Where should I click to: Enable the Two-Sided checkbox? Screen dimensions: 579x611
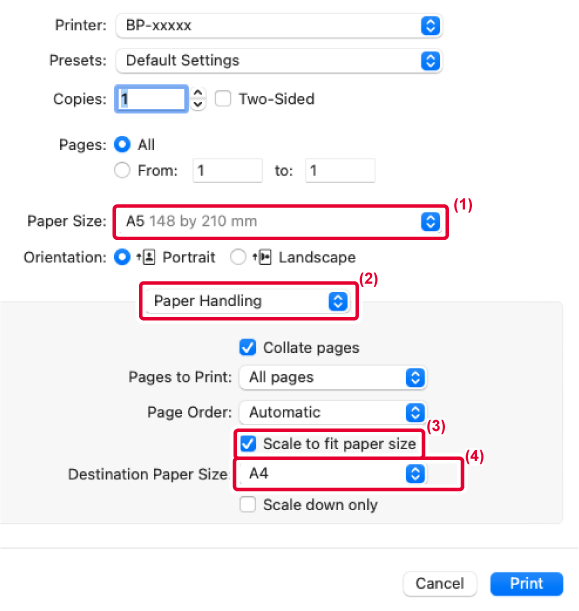coord(223,99)
